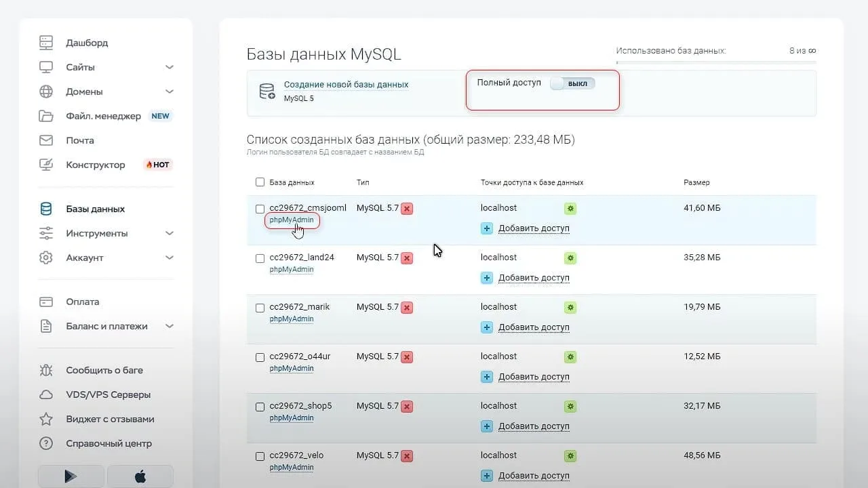Open phpMyAdmin for cc29672_velo

pos(292,467)
